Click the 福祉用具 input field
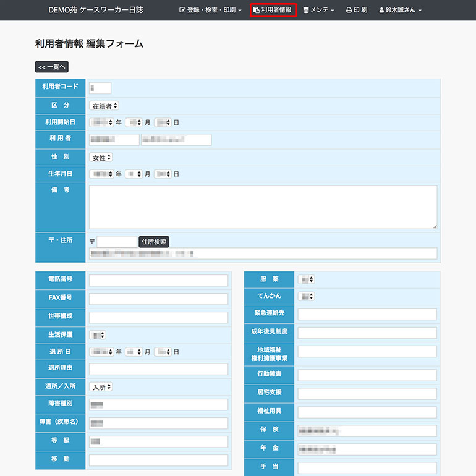476x476 pixels. click(x=367, y=412)
